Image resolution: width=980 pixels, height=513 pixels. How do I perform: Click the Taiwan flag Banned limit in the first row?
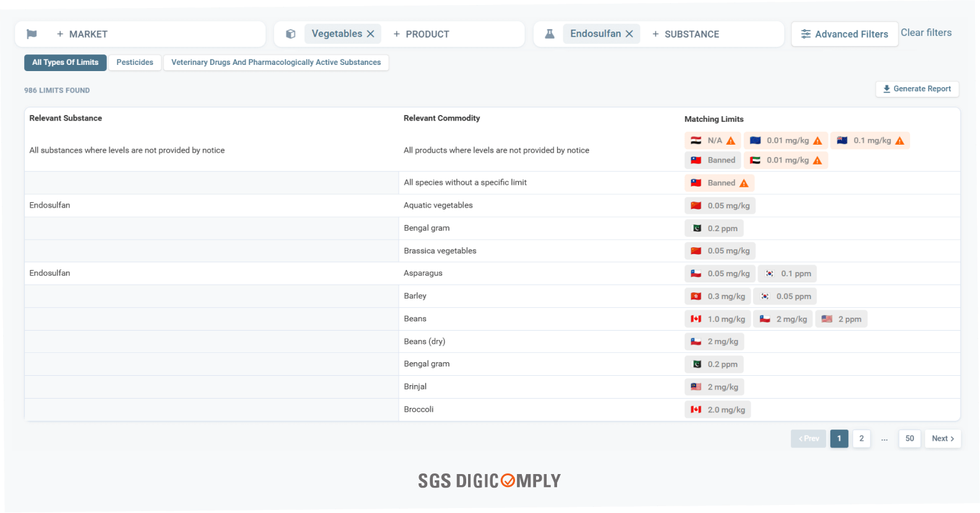coord(712,161)
